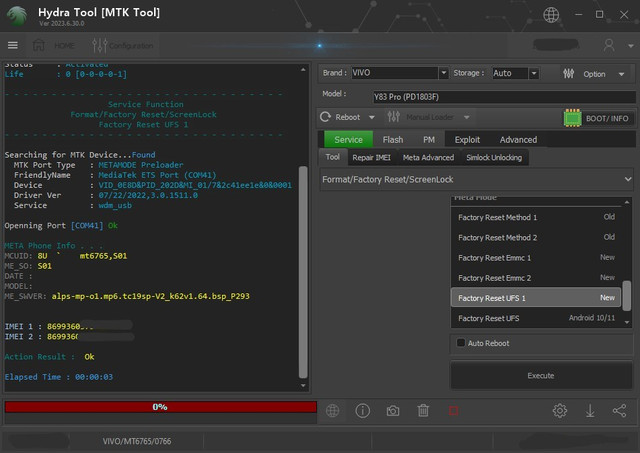Image resolution: width=640 pixels, height=453 pixels.
Task: Open settings with the gear icon
Action: (560, 411)
